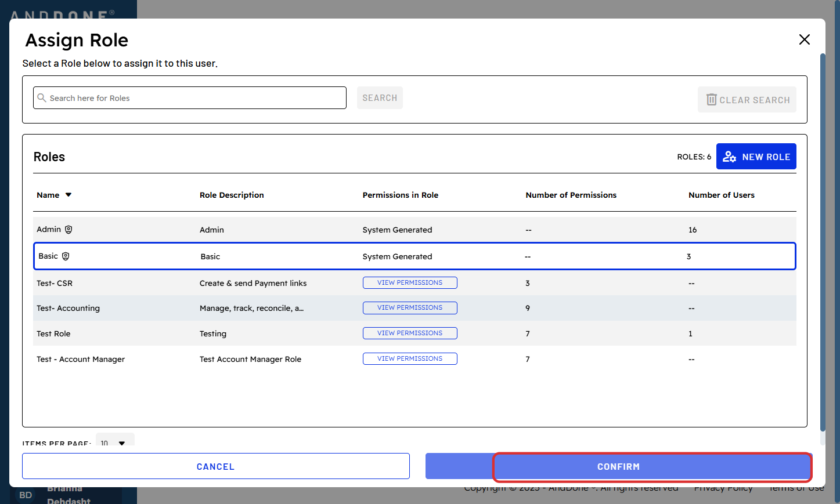Click the CANCEL button

pyautogui.click(x=216, y=466)
